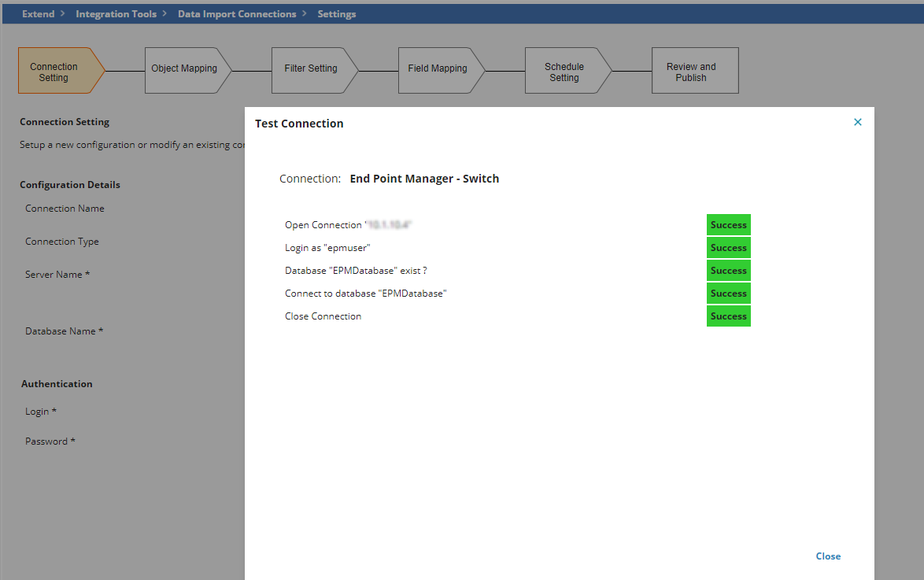Switch to the Field Mapping step

click(x=438, y=69)
